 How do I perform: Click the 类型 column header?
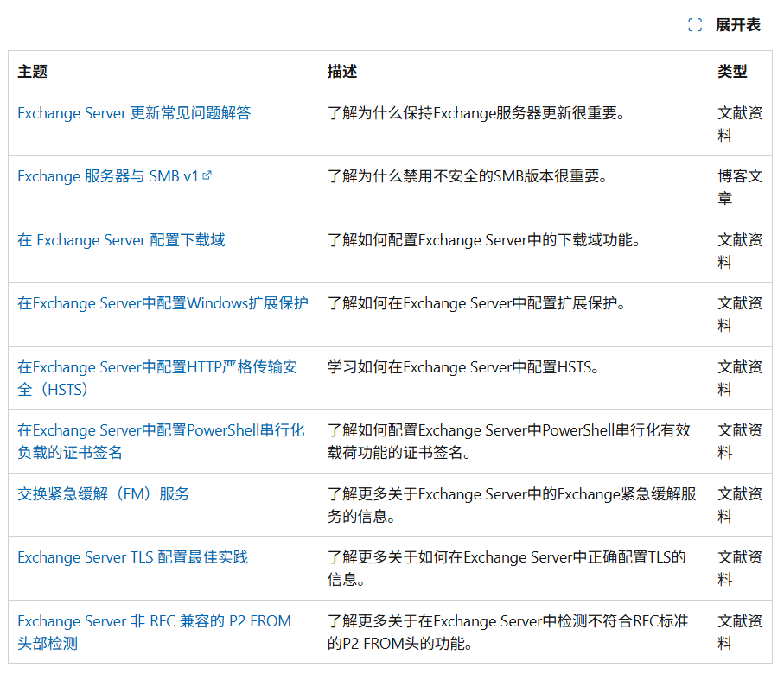click(x=734, y=73)
